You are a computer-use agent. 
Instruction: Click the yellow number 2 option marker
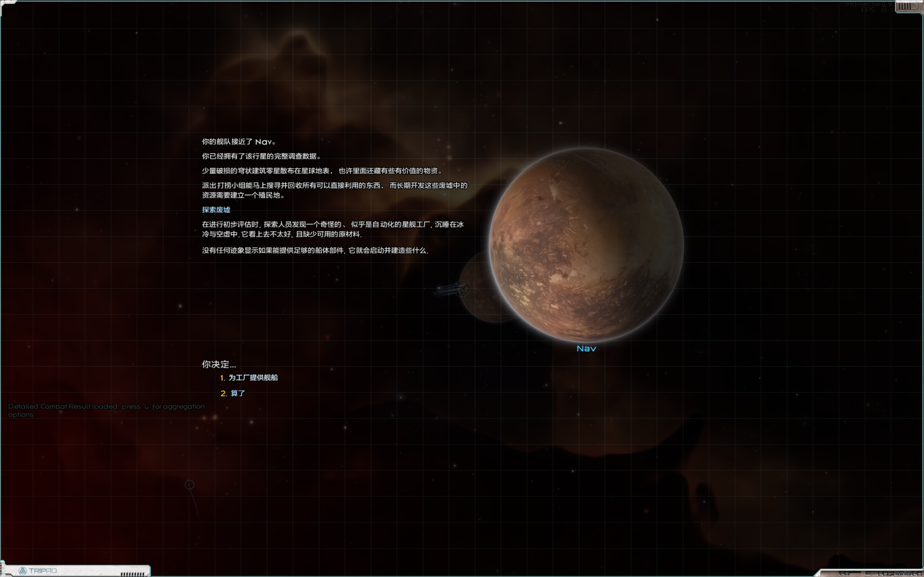click(223, 393)
